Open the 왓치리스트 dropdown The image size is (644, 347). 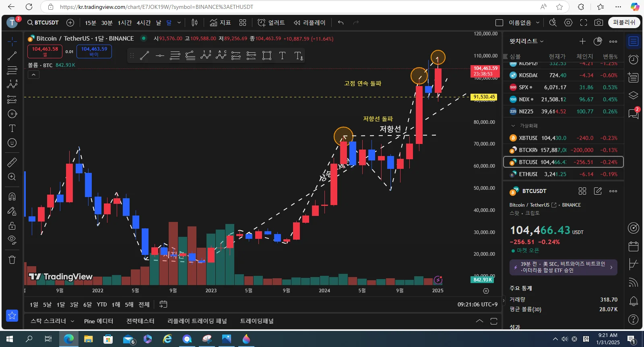pos(526,41)
